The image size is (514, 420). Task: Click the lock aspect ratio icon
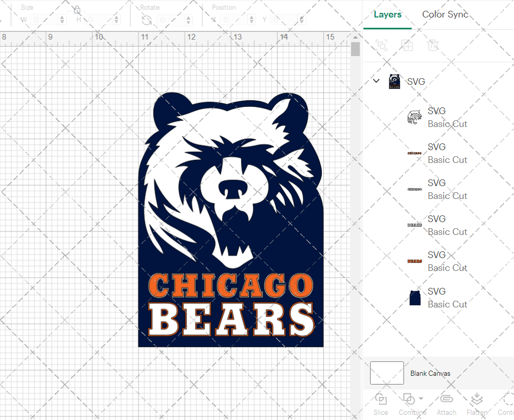click(77, 10)
